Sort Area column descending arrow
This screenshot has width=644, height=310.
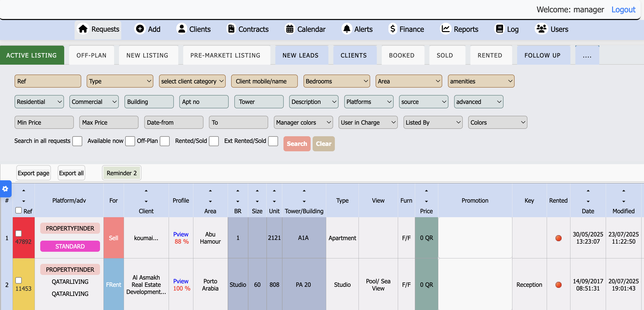click(210, 201)
